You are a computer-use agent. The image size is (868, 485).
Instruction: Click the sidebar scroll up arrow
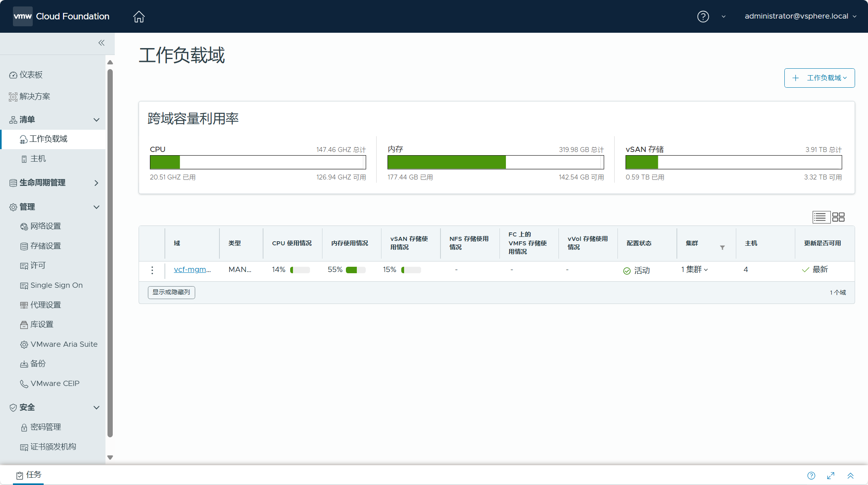(x=110, y=62)
